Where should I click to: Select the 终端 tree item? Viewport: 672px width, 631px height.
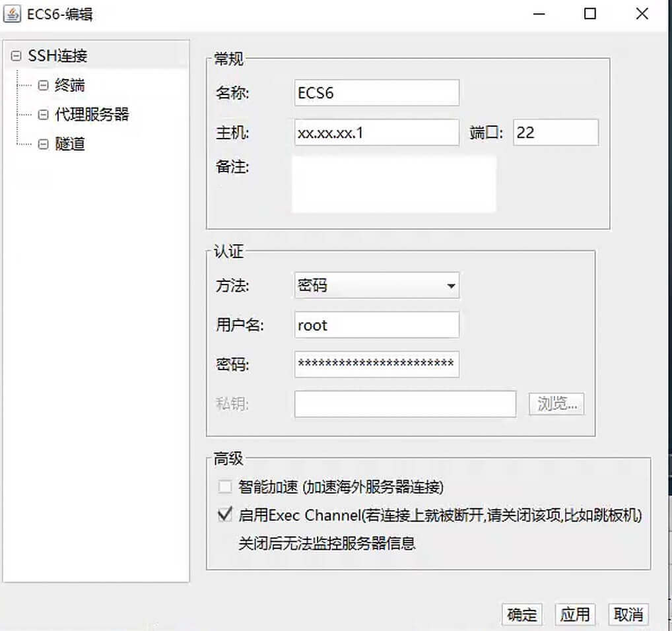[x=69, y=86]
